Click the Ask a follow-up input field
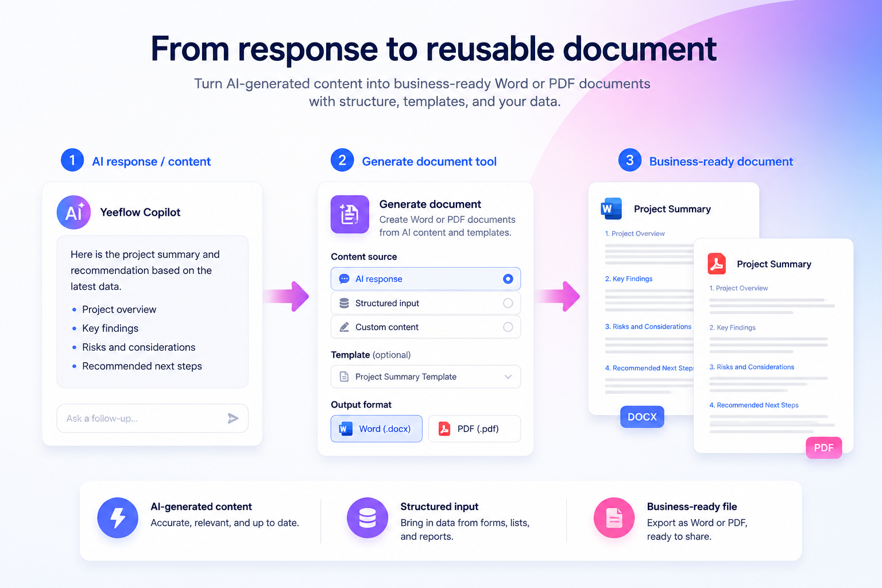 point(152,419)
